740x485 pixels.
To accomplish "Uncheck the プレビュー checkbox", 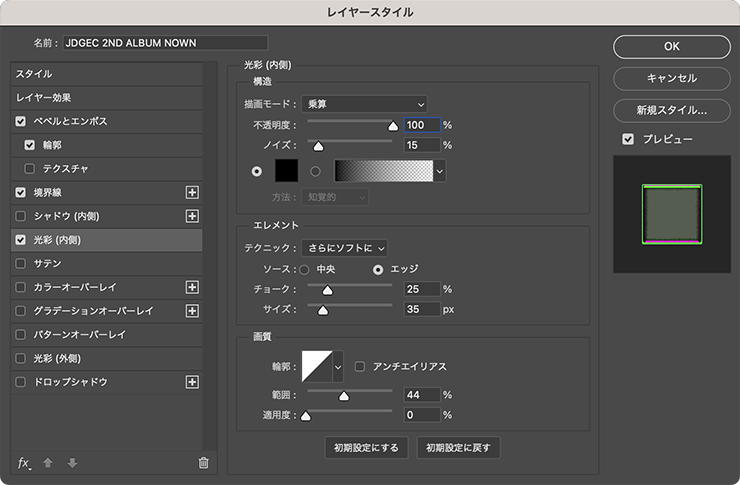I will tap(628, 139).
